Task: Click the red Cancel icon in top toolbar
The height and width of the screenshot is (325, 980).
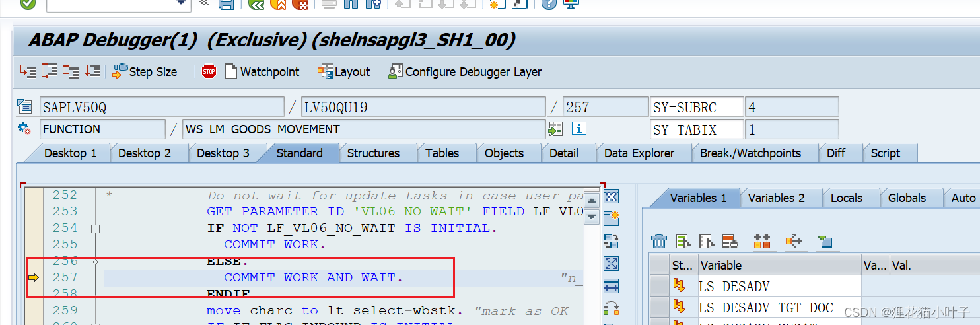Action: pos(300,4)
